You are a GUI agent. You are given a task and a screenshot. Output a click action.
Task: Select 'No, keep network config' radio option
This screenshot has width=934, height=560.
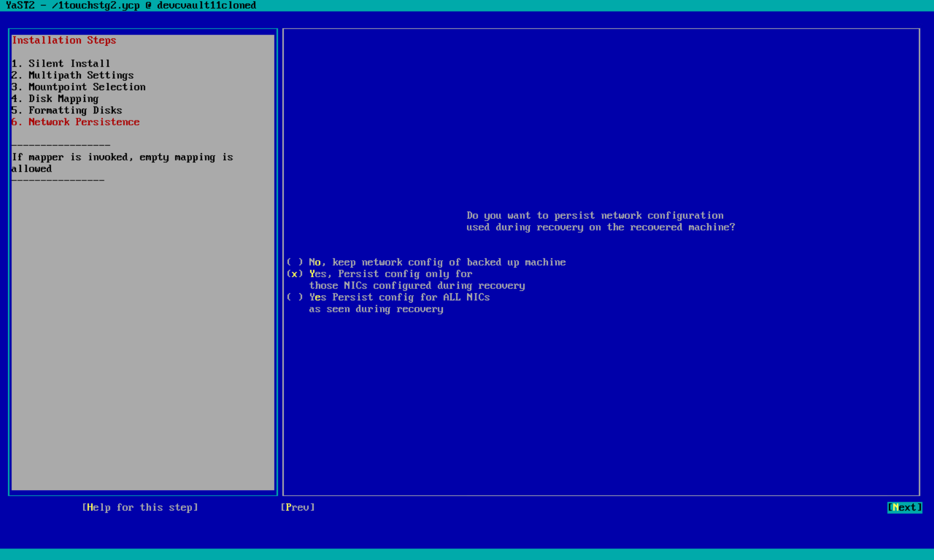pyautogui.click(x=426, y=262)
